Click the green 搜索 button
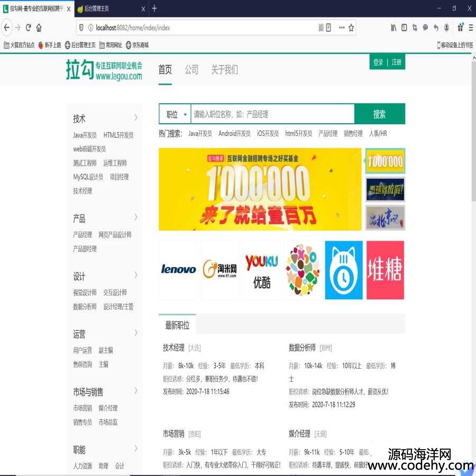 379,114
